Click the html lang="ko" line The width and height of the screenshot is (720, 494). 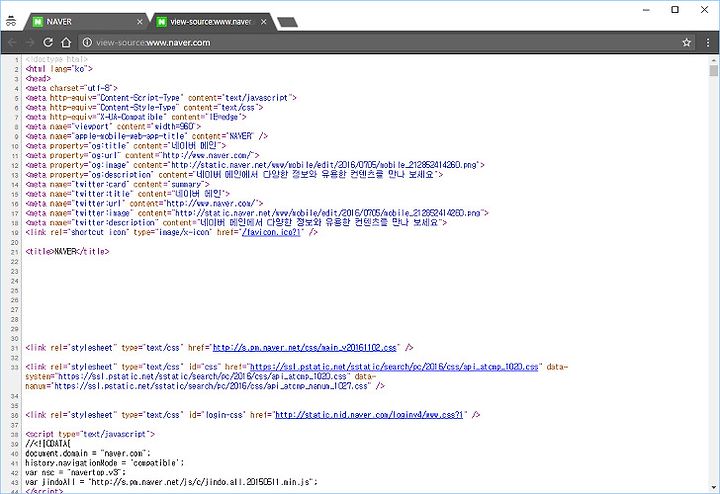59,69
